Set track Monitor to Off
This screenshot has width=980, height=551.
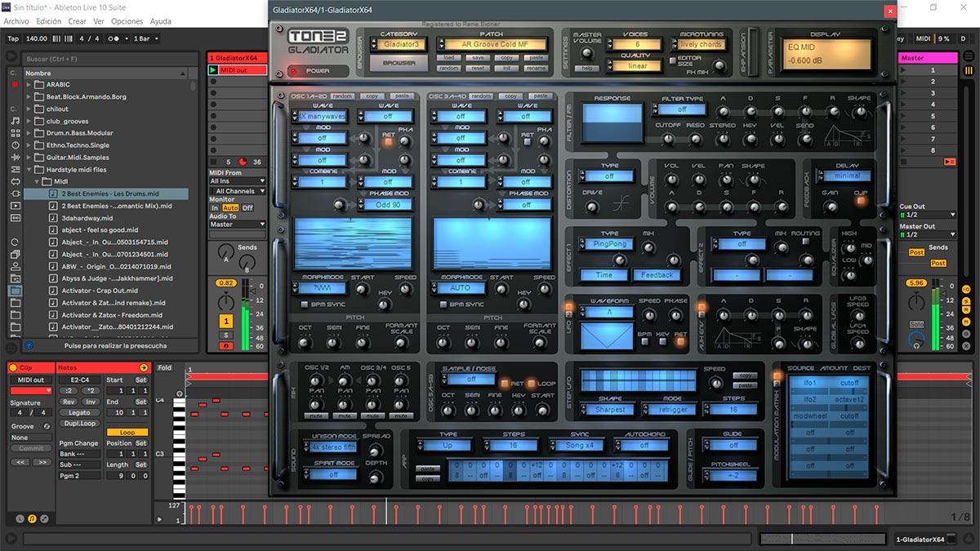[x=247, y=208]
